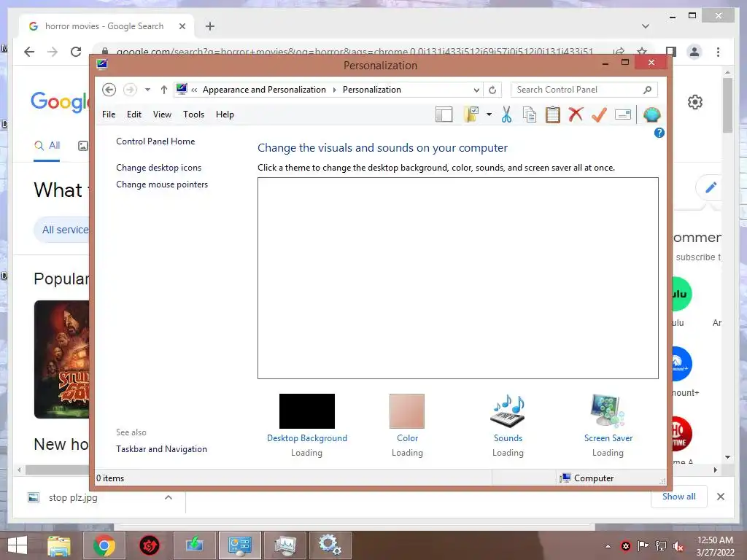Click the Forward arrow in Personalization window
The width and height of the screenshot is (747, 560).
[130, 90]
